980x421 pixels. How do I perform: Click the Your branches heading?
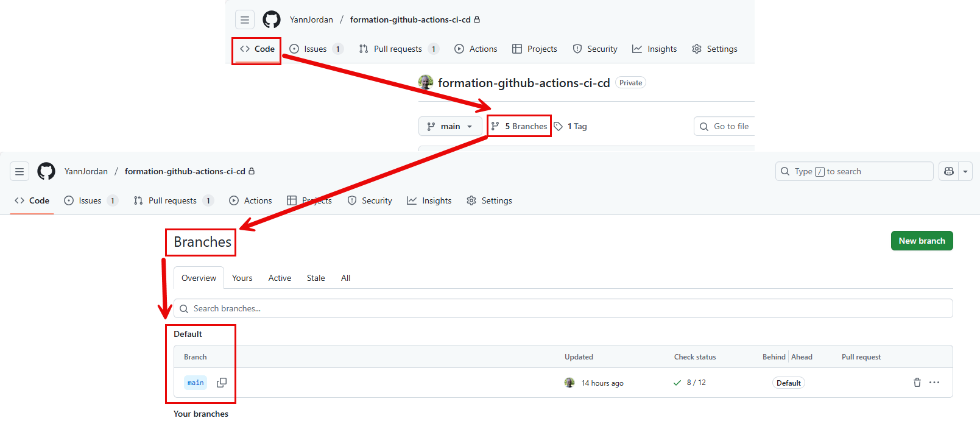point(201,414)
